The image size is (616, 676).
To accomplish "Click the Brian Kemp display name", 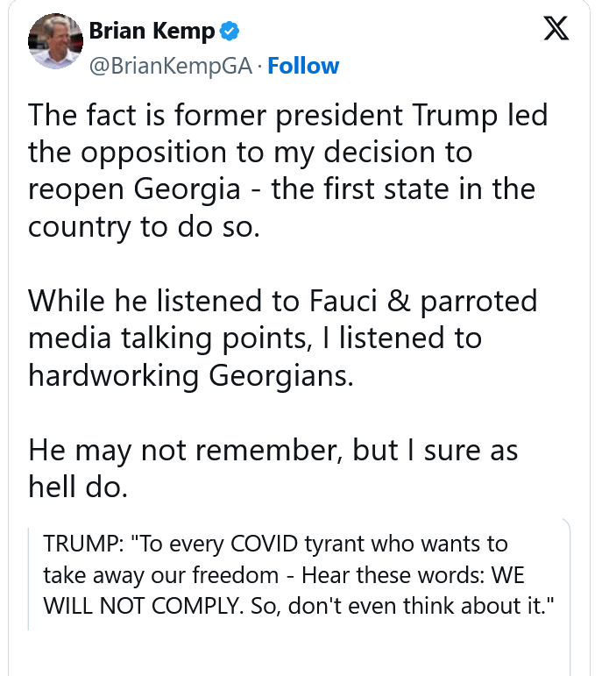I will tap(152, 32).
